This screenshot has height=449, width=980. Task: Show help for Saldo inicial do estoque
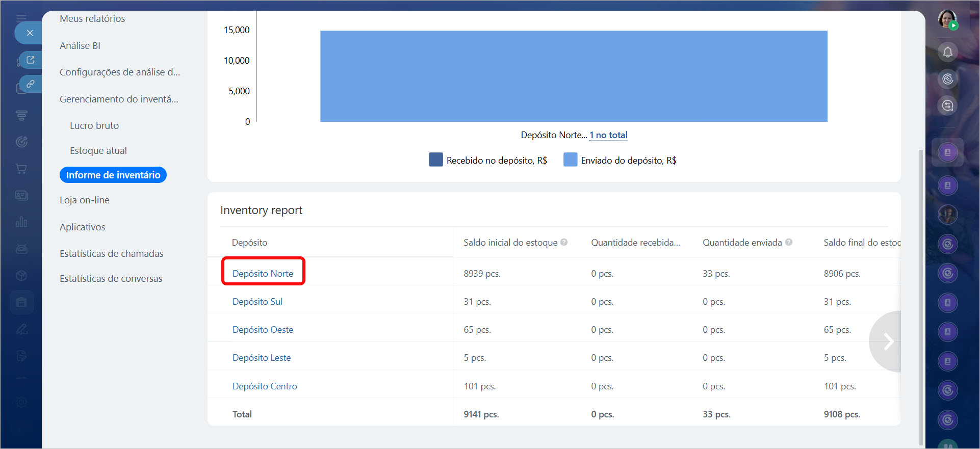[564, 243]
